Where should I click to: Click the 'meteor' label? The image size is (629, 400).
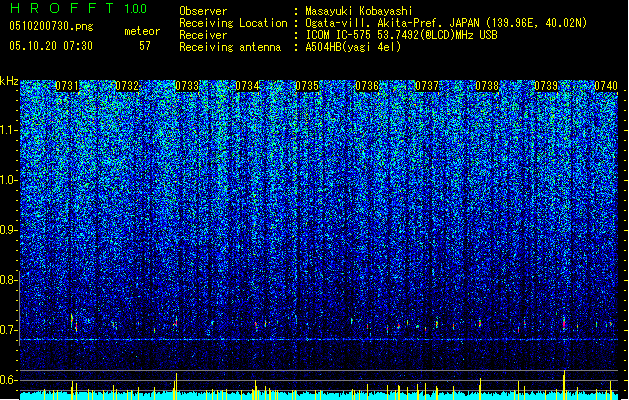click(x=142, y=31)
